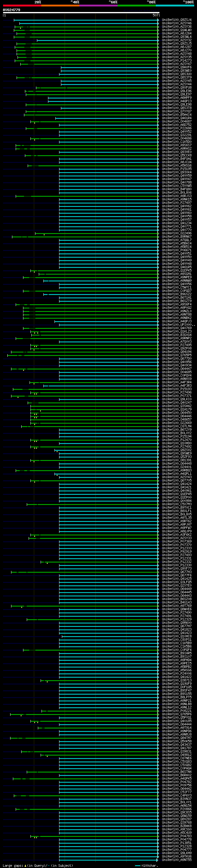Click the UniRef100_B6STN4 label
The image size is (197, 868).
pos(176,772)
